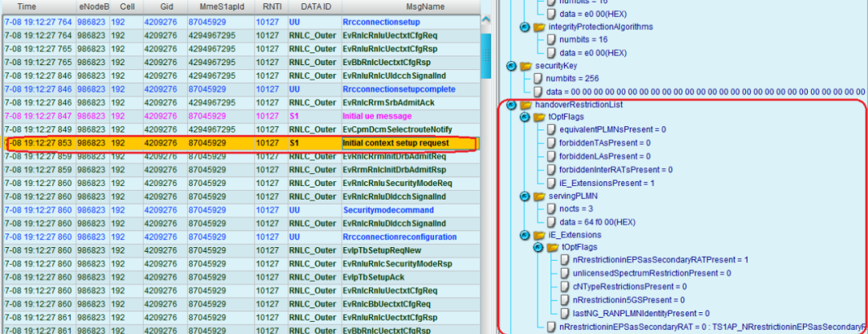868x334 pixels.
Task: Select the EvRnluRnlcUldcchSignalInd message row
Action: click(241, 76)
